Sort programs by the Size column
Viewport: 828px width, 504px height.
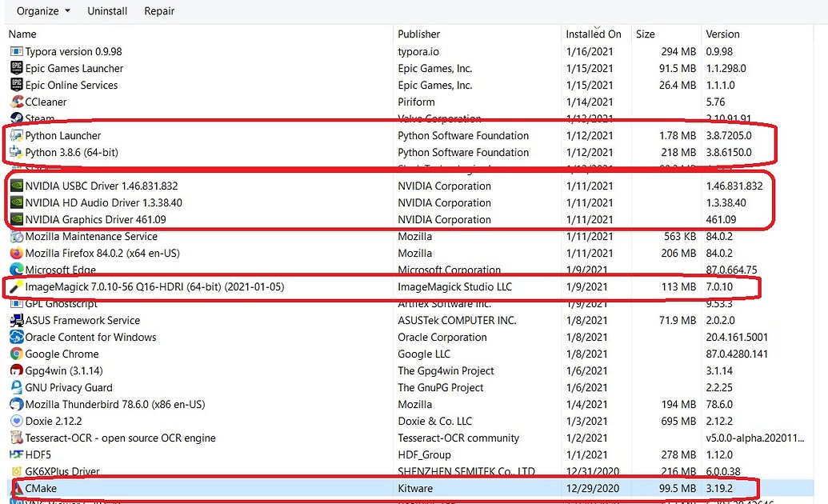[x=645, y=34]
